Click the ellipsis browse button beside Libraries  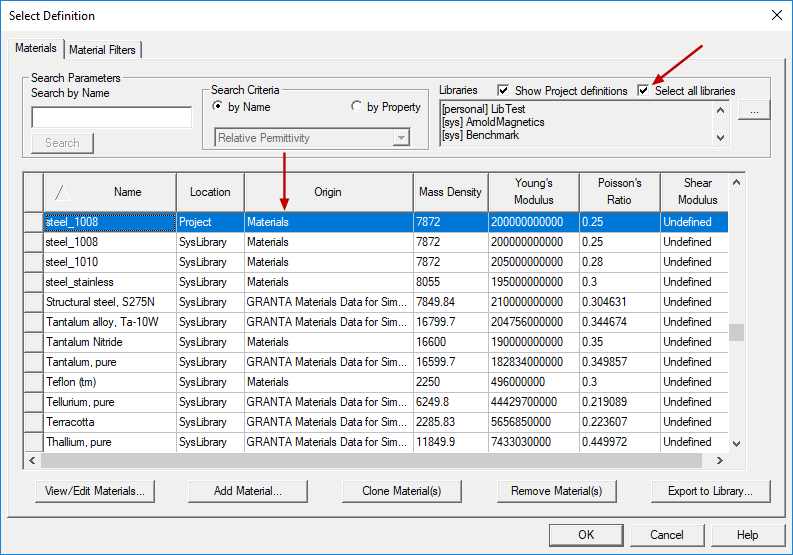pyautogui.click(x=754, y=111)
